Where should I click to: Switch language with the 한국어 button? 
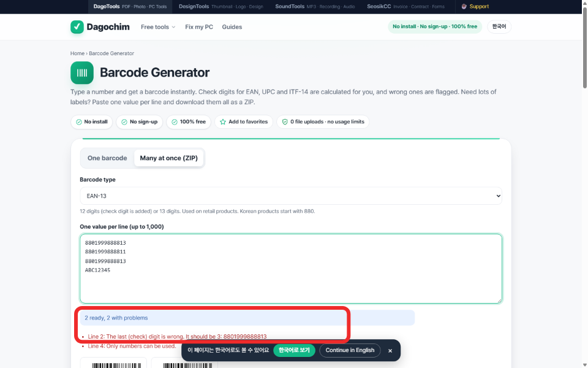[x=499, y=26]
